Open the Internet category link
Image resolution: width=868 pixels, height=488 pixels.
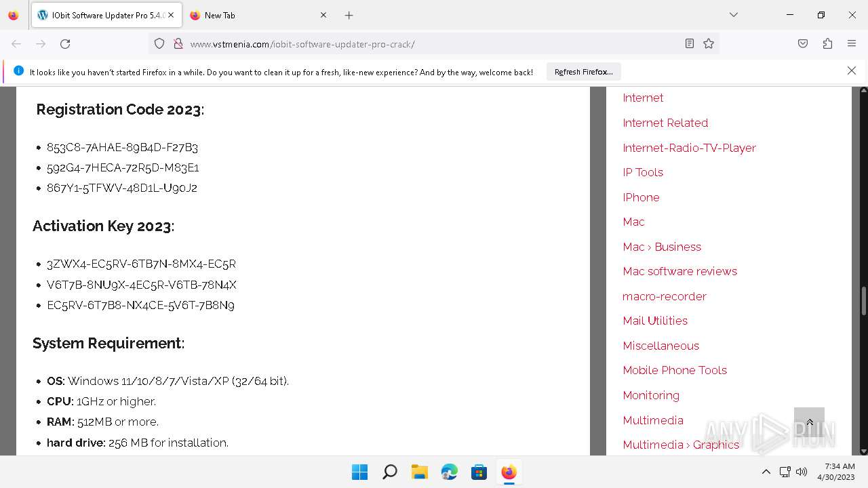[x=643, y=98]
